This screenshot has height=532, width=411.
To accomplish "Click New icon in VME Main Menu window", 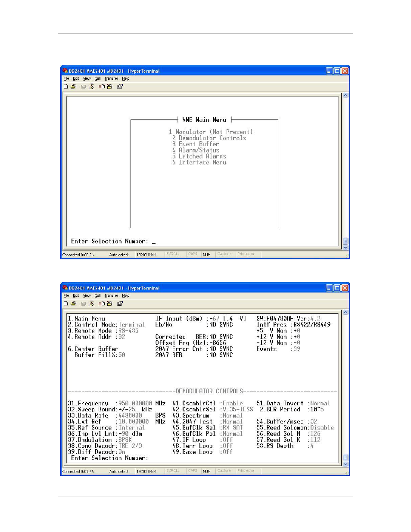I will (x=65, y=87).
